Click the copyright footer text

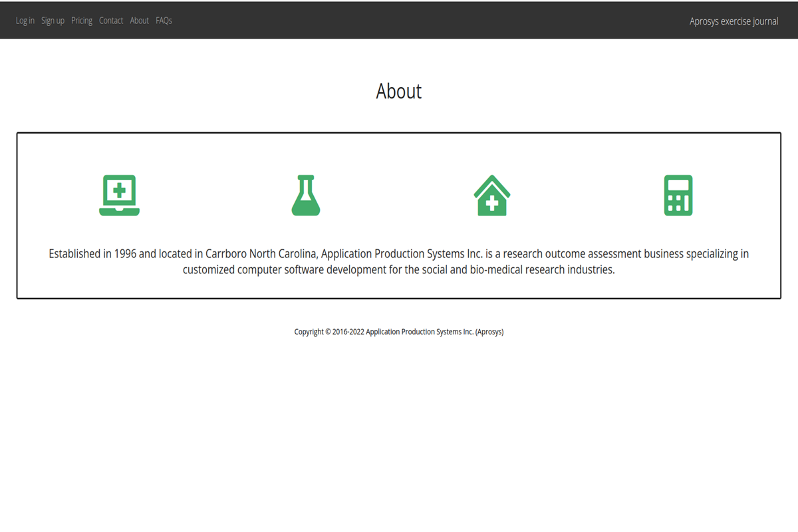point(399,332)
